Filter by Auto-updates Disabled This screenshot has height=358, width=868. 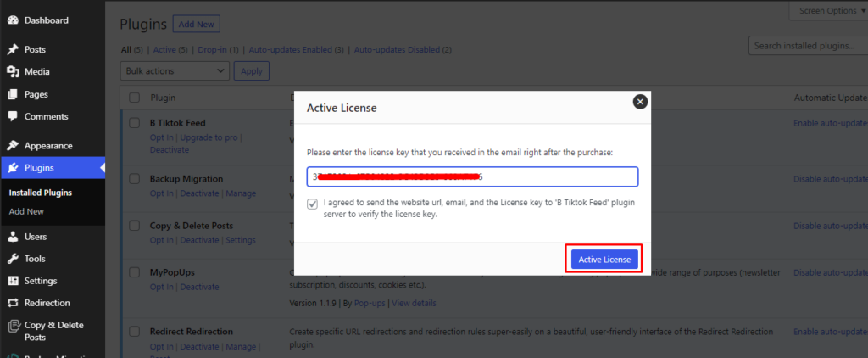397,50
